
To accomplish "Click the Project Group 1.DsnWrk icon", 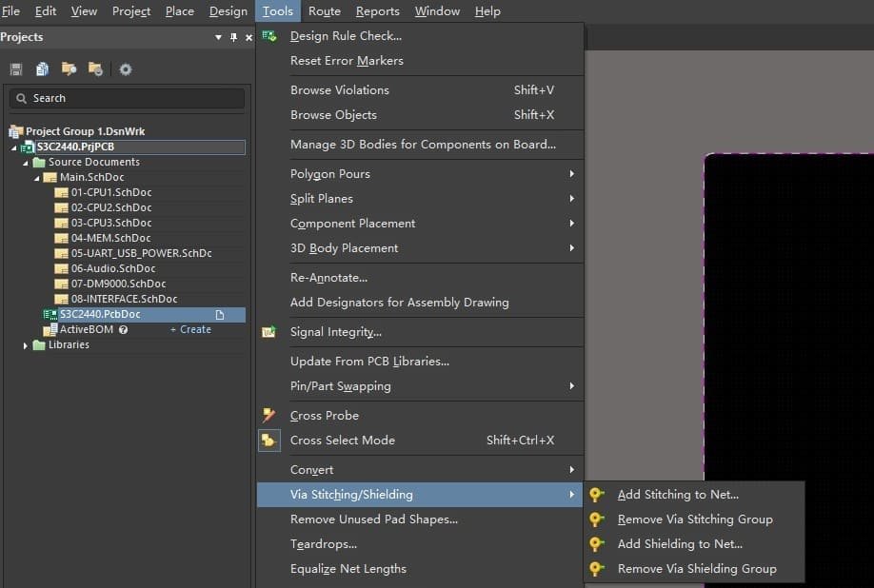I will coord(15,132).
